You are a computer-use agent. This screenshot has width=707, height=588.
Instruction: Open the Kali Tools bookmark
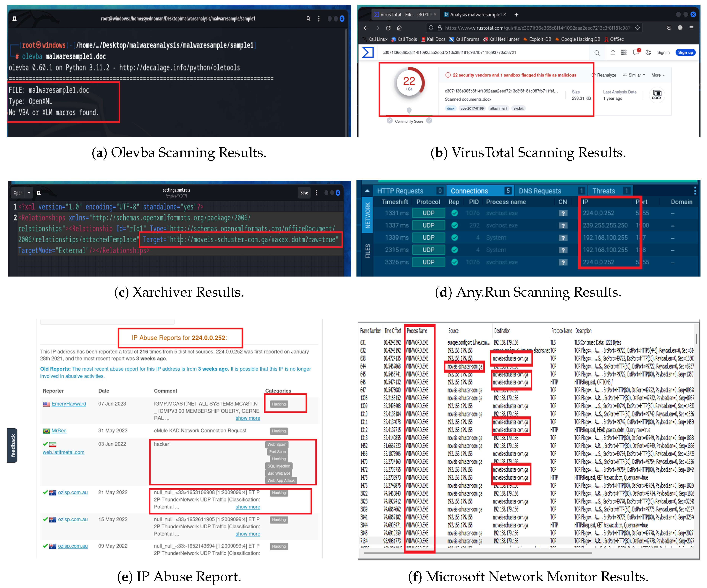(x=404, y=39)
